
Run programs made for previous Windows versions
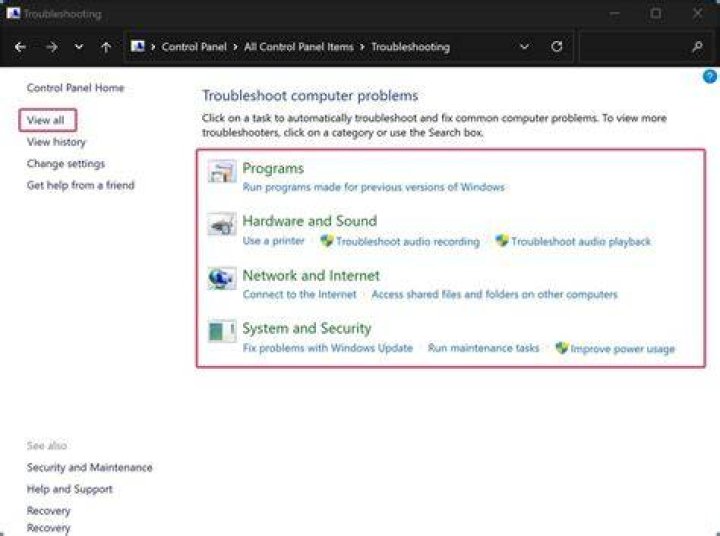[373, 187]
